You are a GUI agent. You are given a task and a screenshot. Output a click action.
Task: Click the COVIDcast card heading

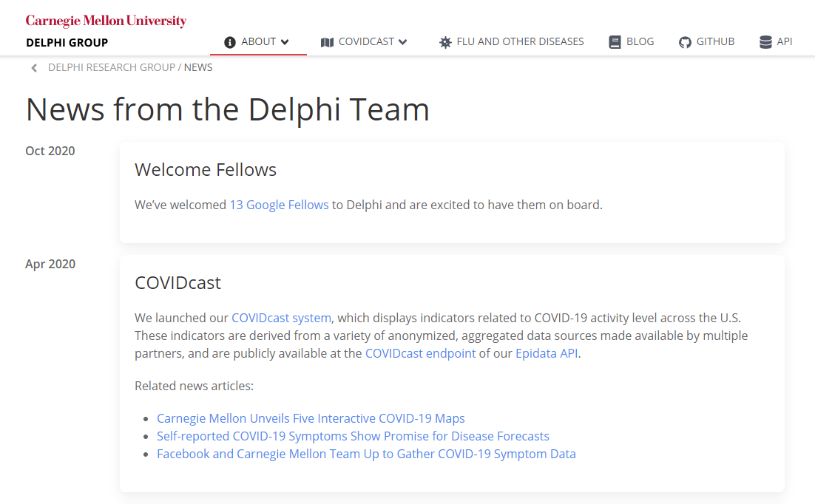[x=177, y=282]
